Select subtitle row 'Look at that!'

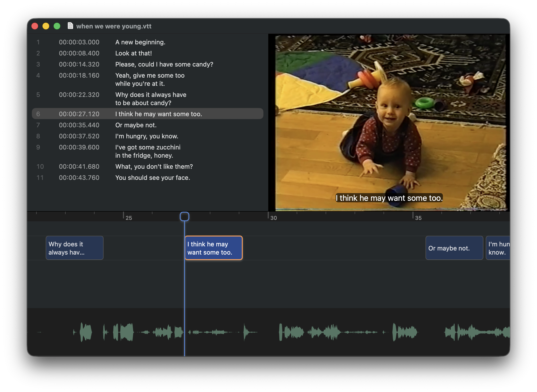point(133,53)
